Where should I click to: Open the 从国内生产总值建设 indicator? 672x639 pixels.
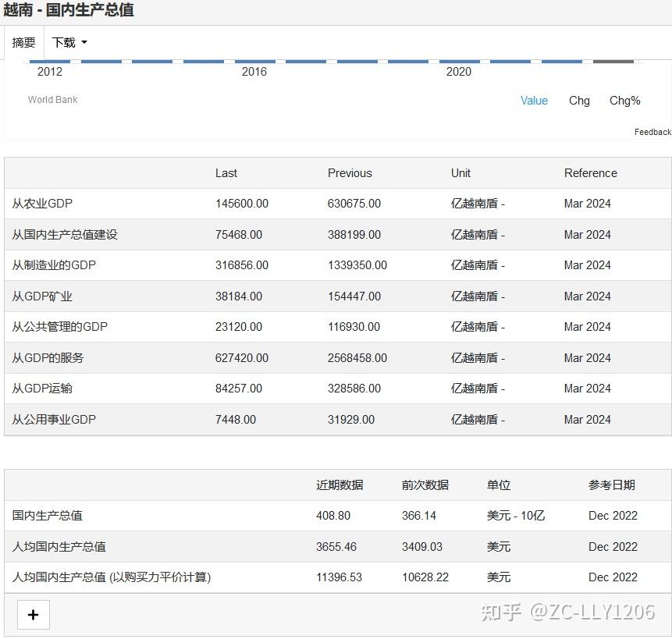(x=65, y=235)
